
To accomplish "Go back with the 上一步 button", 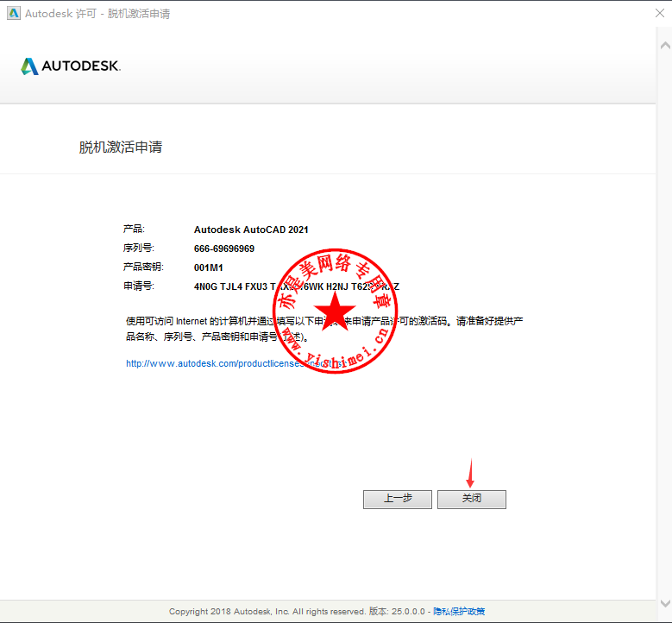I will pos(398,499).
